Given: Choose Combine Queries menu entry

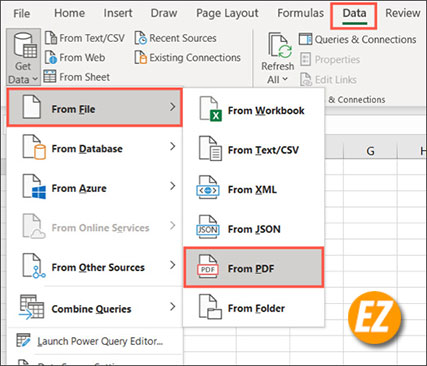Looking at the screenshot, I should pyautogui.click(x=94, y=308).
